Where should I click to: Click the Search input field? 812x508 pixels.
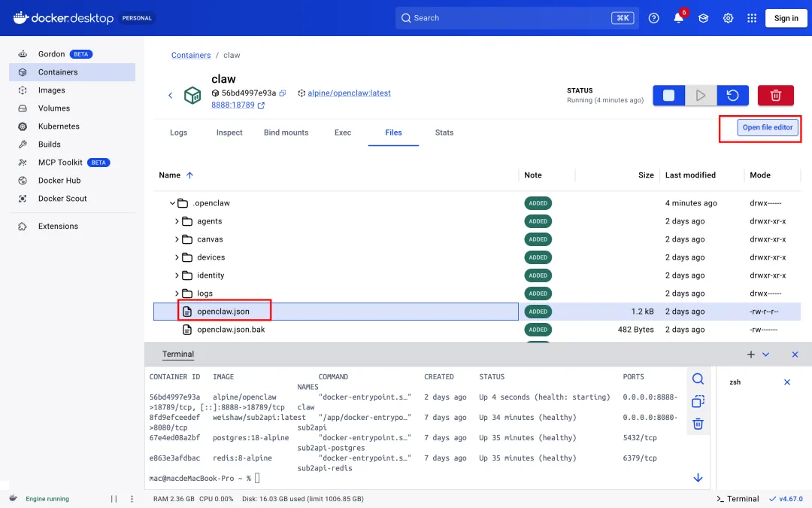point(511,18)
